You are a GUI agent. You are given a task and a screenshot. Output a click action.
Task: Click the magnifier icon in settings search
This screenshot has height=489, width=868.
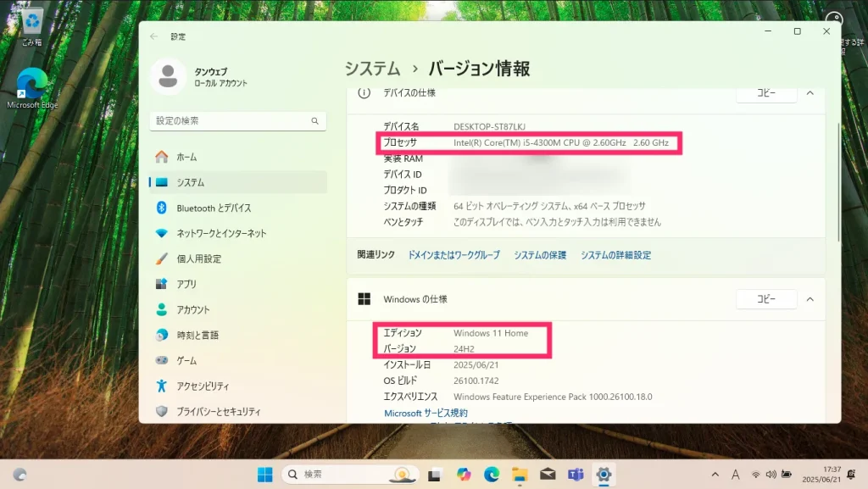[x=315, y=120]
